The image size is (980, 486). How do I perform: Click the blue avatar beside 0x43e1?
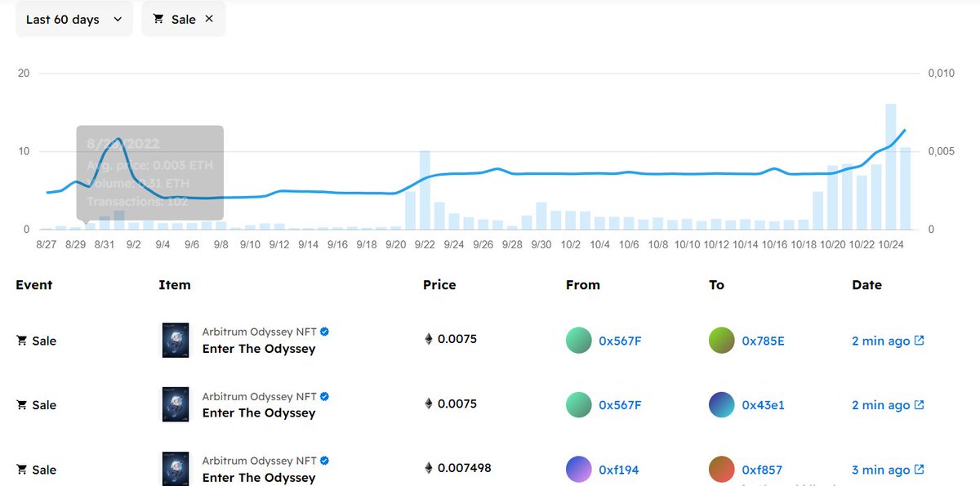[722, 405]
